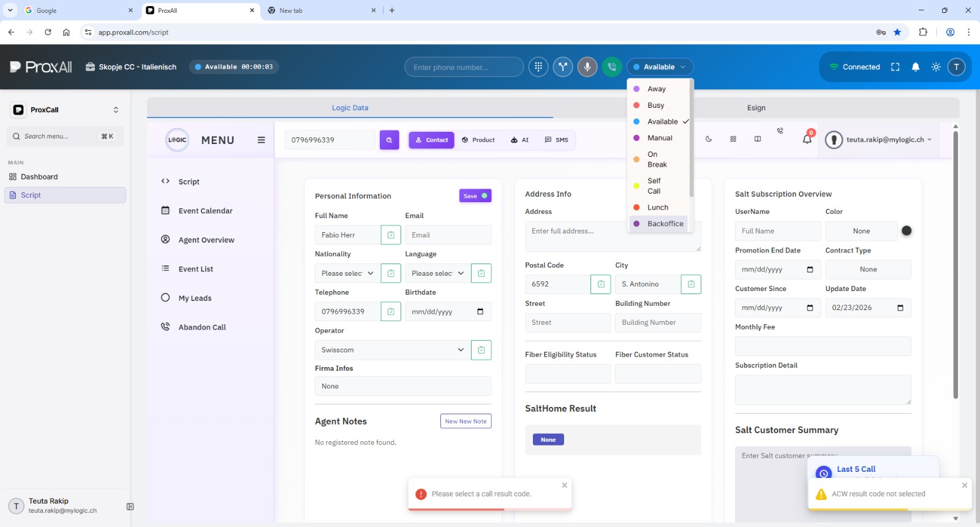This screenshot has height=527, width=980.
Task: Select Self Call status
Action: 658,186
